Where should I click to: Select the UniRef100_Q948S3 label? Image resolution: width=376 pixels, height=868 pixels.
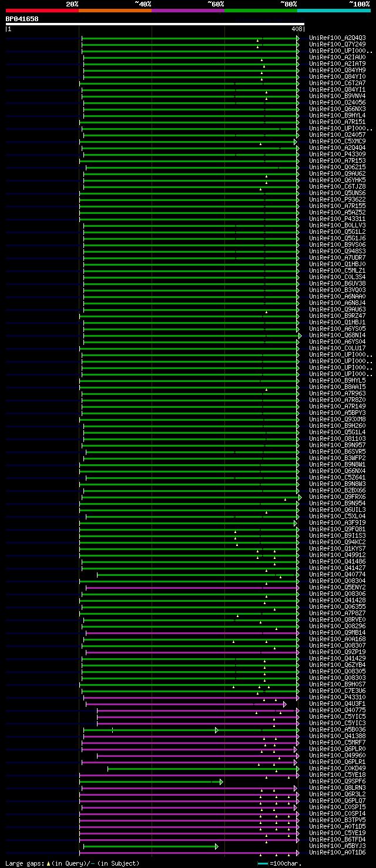[x=337, y=251]
